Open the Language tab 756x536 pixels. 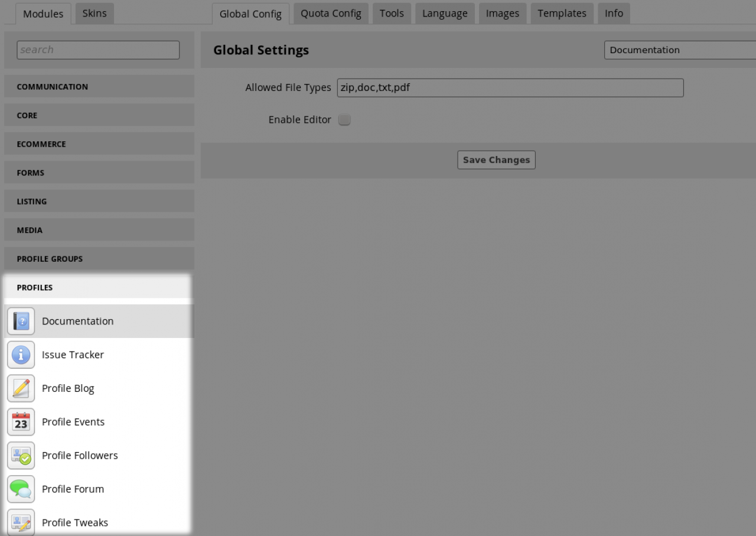(445, 13)
